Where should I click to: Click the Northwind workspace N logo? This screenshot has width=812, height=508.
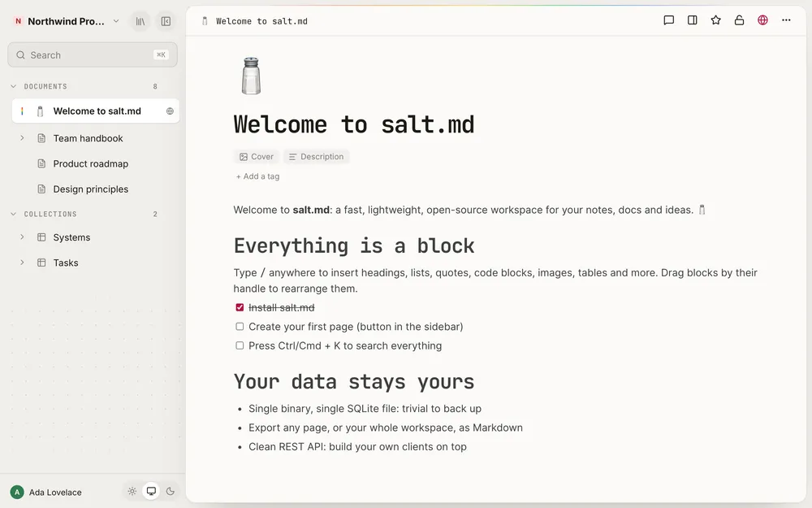coord(18,21)
